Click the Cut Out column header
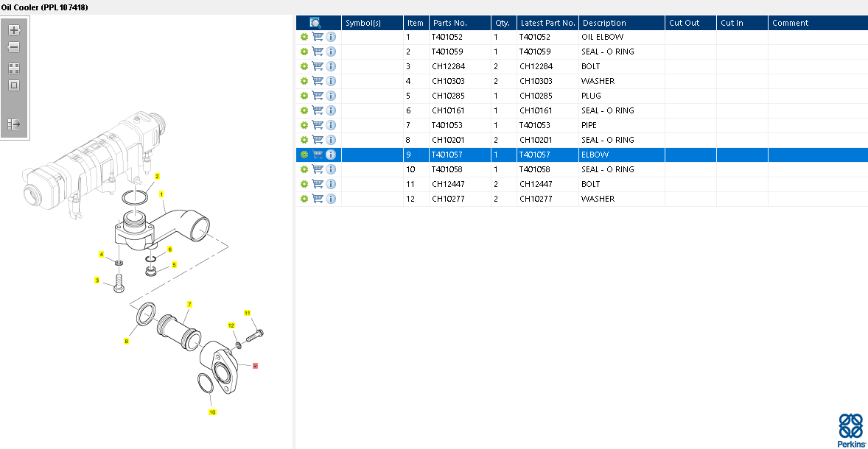Screen dimensions: 868x449 pyautogui.click(x=691, y=23)
